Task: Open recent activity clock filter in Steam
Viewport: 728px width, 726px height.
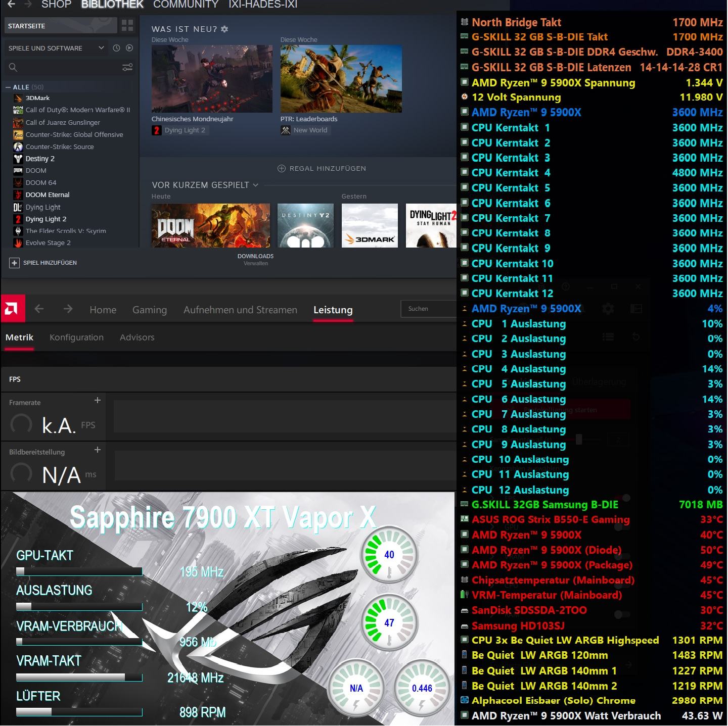Action: coord(116,48)
